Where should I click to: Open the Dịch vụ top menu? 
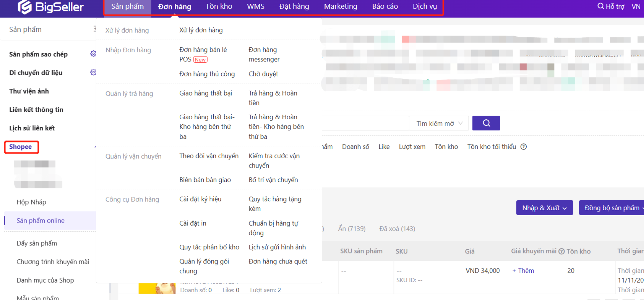pyautogui.click(x=425, y=6)
